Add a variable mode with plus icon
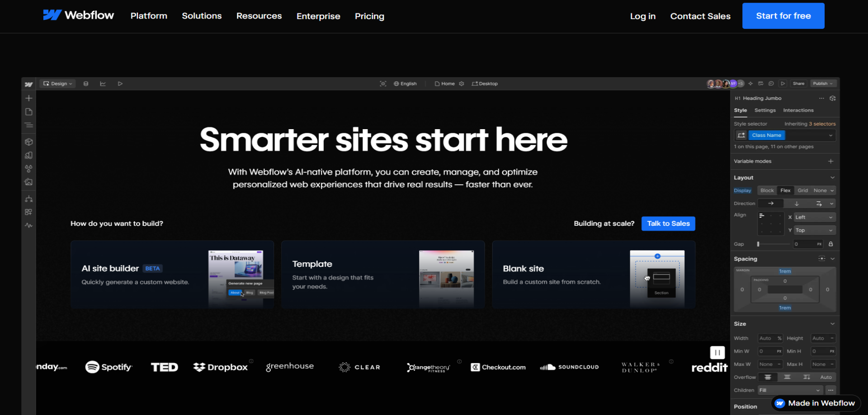 830,161
